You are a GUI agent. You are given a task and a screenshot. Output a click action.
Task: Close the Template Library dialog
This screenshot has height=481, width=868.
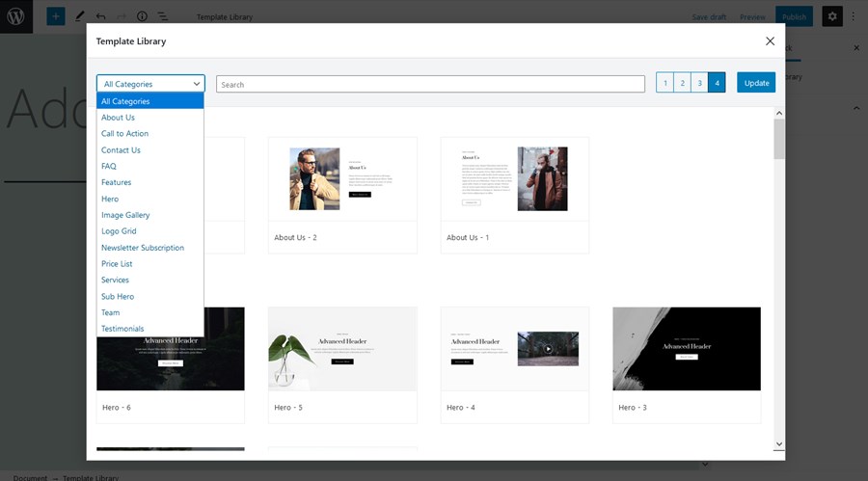[x=770, y=40]
